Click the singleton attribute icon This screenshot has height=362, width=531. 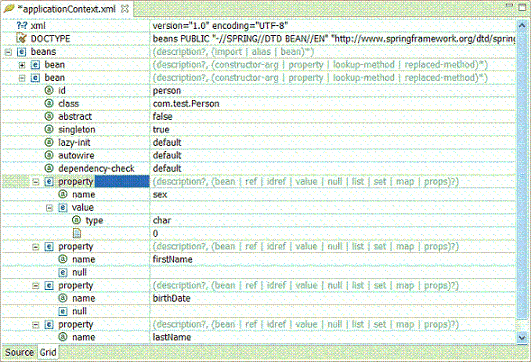[49, 129]
